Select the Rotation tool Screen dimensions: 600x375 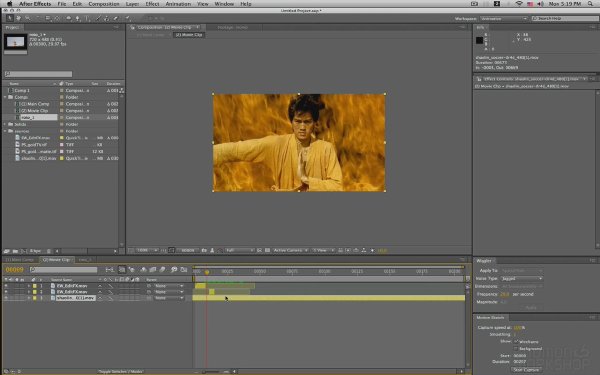click(38, 18)
